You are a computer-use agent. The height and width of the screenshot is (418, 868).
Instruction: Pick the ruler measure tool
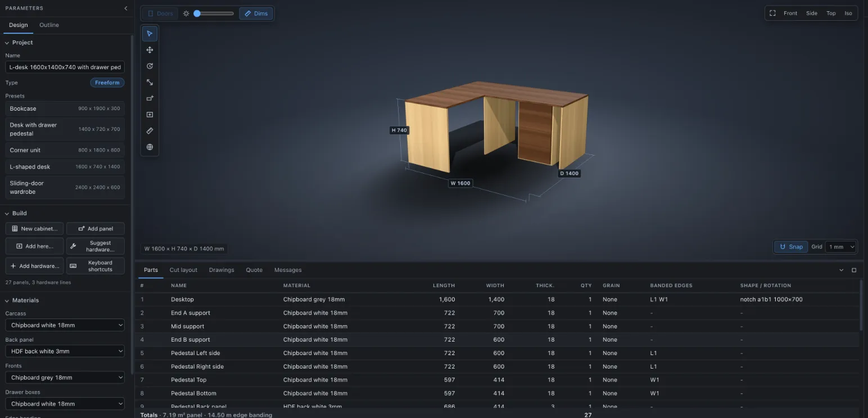pyautogui.click(x=150, y=131)
